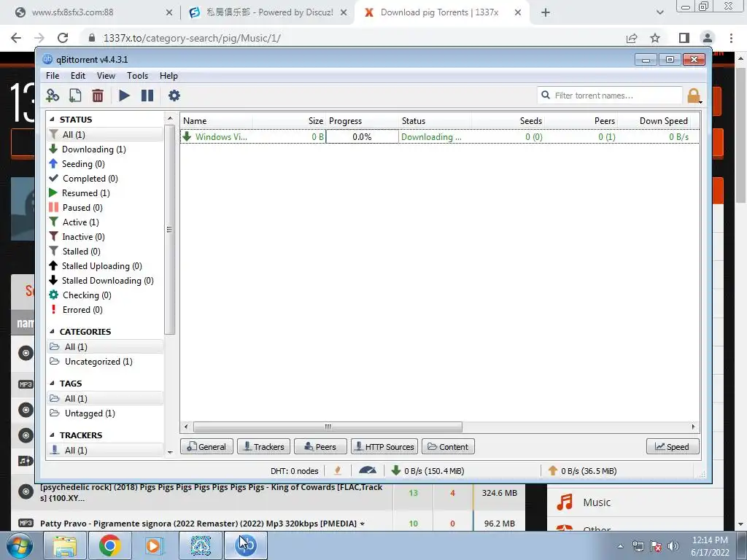Open the File Explorer taskbar icon

pos(65,545)
